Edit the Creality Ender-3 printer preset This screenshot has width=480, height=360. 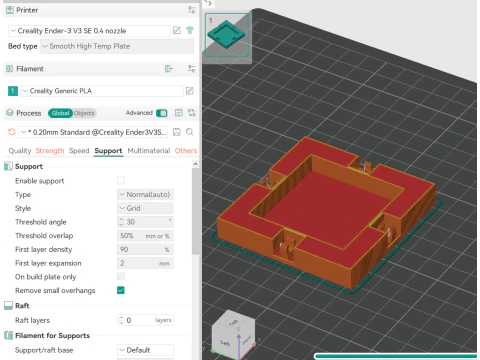pos(177,31)
